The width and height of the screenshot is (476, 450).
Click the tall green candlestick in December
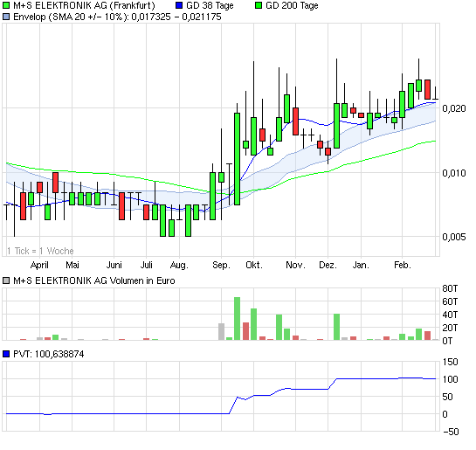[x=336, y=126]
